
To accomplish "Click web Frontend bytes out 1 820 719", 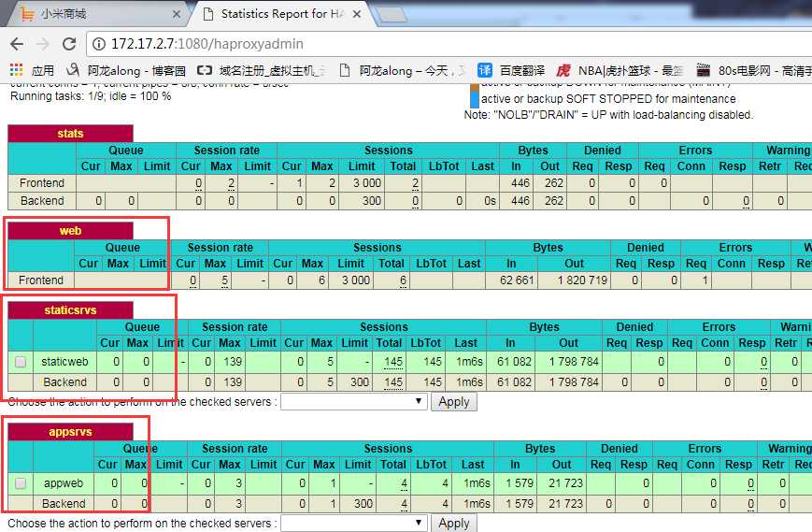I will pyautogui.click(x=582, y=280).
